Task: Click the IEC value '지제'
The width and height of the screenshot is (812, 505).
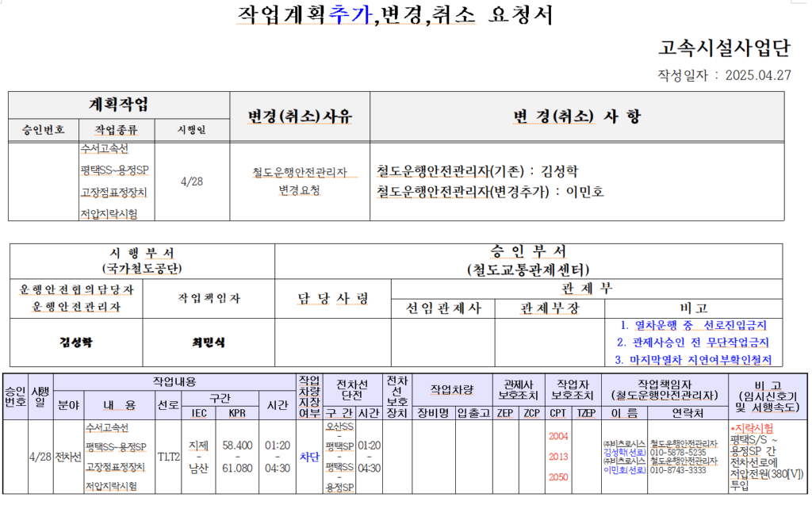Action: 199,446
